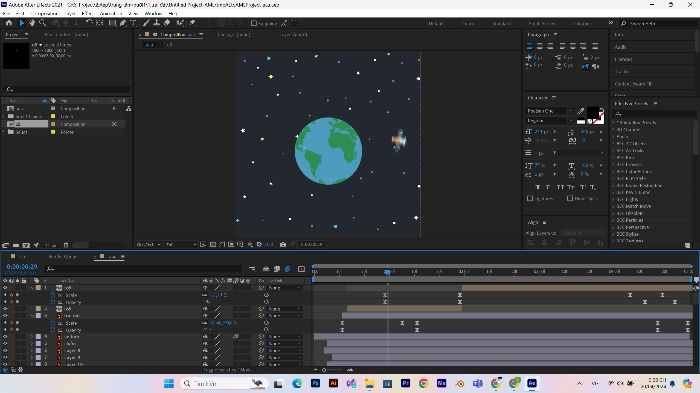Enable the Snapping checkbox in toolbar
Image resolution: width=700 pixels, height=393 pixels.
pyautogui.click(x=254, y=23)
